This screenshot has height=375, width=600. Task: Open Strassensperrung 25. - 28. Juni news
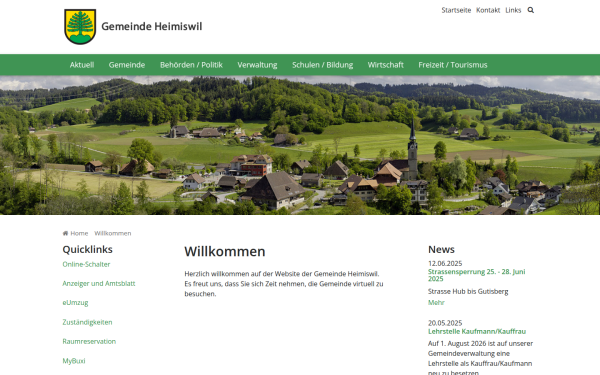click(x=477, y=275)
